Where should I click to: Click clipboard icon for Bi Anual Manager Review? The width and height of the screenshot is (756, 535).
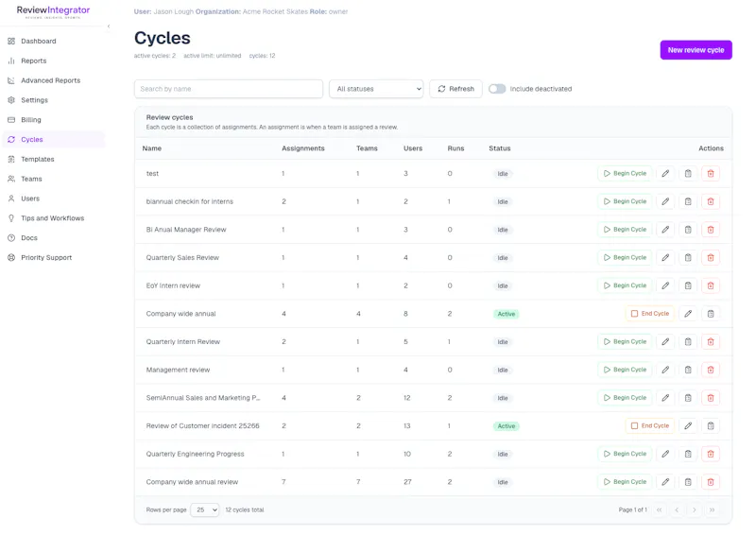click(x=688, y=230)
